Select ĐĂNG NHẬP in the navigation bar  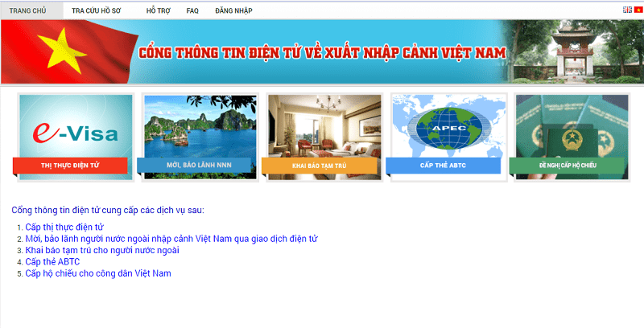233,10
